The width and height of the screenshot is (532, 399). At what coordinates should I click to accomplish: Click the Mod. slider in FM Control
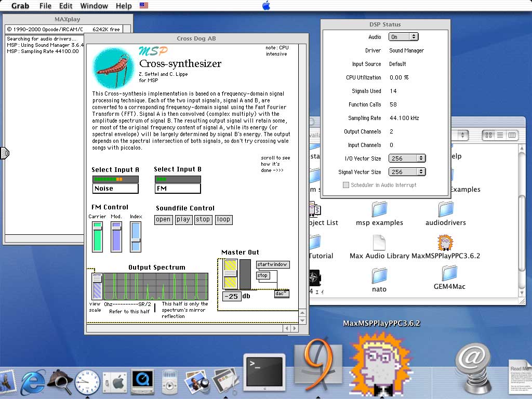[116, 237]
